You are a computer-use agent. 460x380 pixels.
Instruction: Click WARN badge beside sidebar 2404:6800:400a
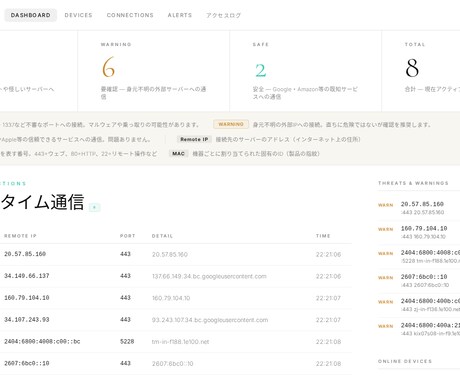(x=386, y=326)
